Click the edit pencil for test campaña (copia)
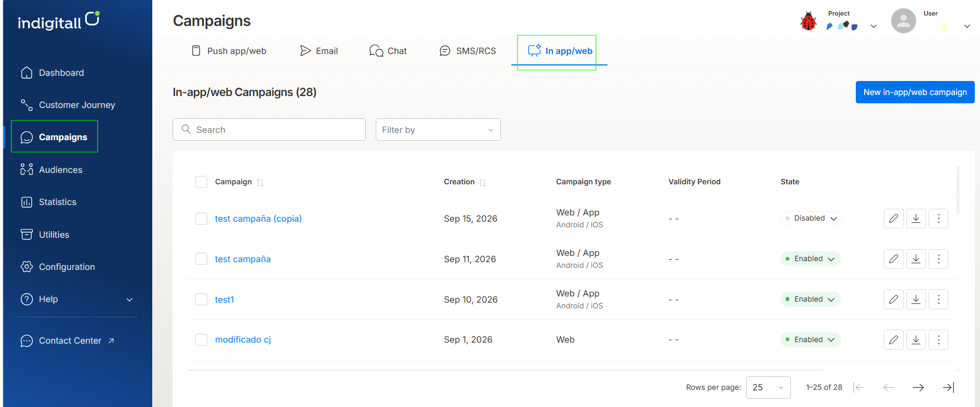The width and height of the screenshot is (980, 407). 893,219
